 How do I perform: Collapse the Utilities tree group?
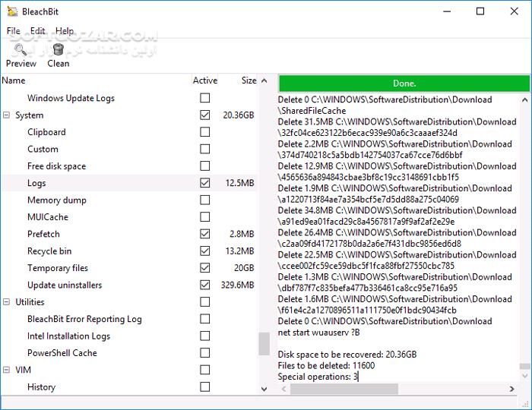6,302
